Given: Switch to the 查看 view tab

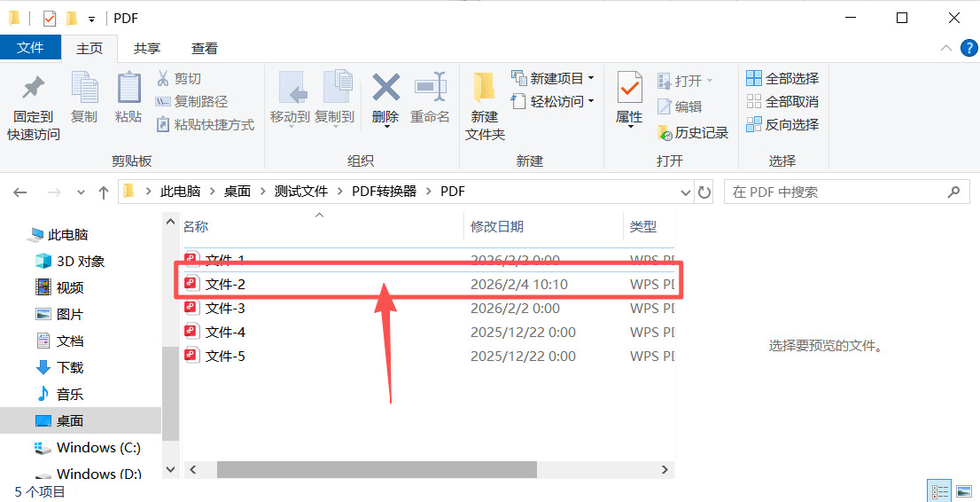Looking at the screenshot, I should point(205,48).
